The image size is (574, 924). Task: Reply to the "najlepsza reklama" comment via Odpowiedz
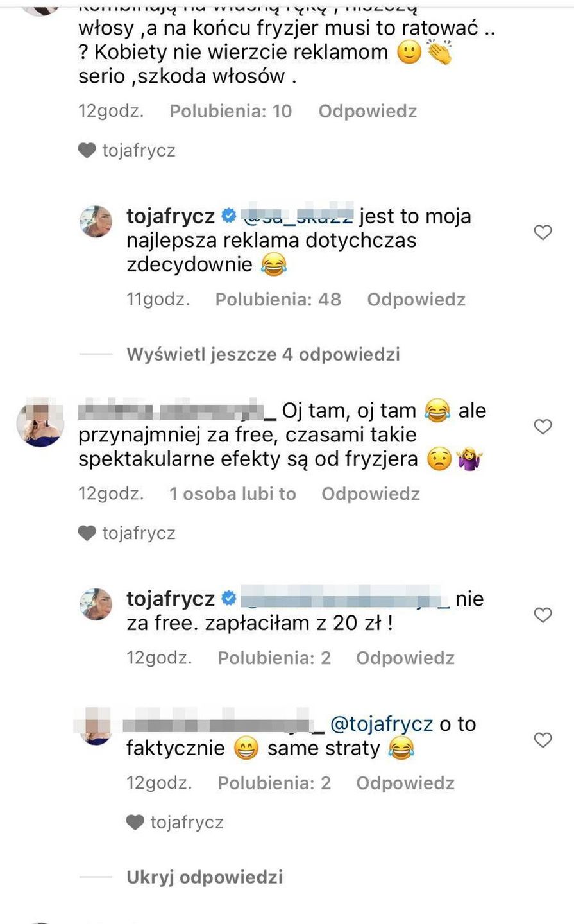coord(416,299)
